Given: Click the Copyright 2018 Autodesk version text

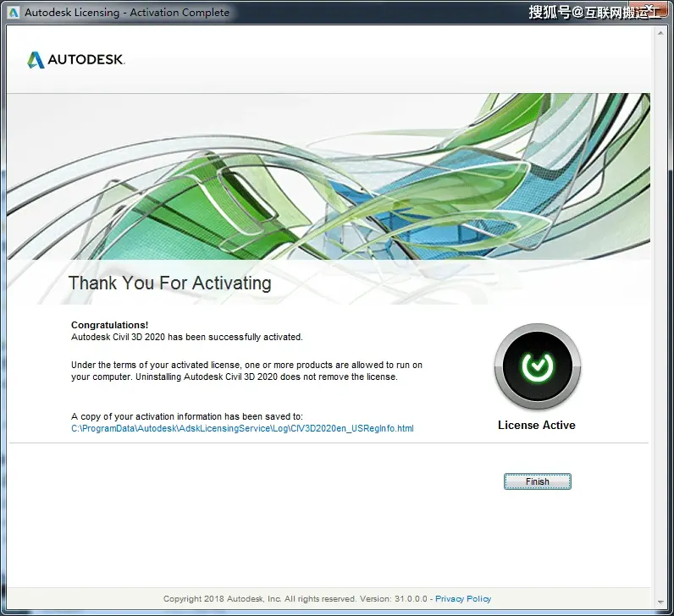Looking at the screenshot, I should [296, 599].
